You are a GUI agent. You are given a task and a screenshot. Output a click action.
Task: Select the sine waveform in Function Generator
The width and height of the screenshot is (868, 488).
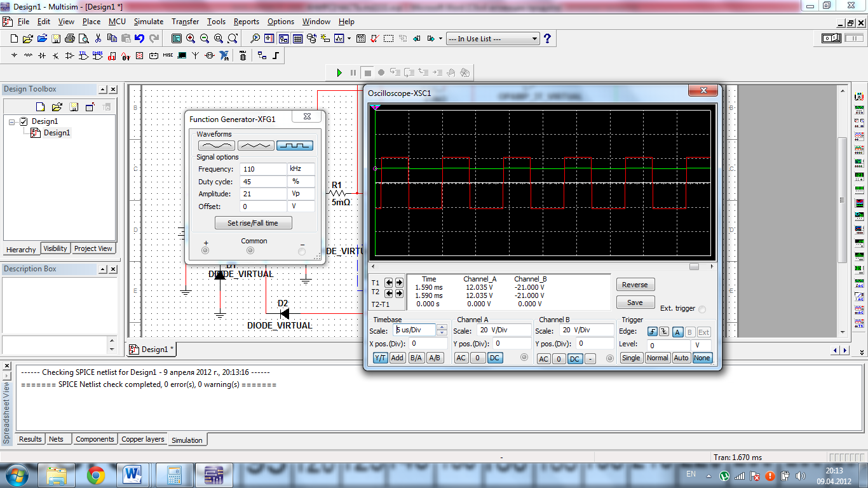pyautogui.click(x=217, y=146)
